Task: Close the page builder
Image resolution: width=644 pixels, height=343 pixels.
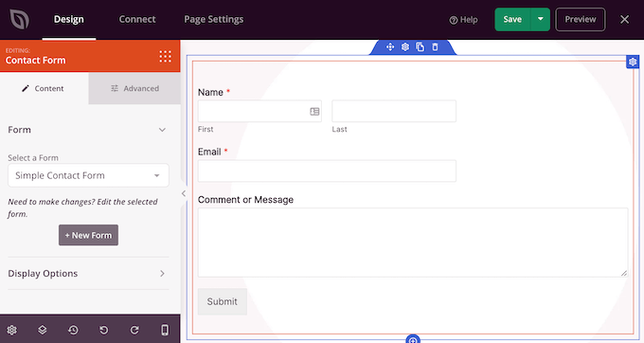Action: point(625,19)
